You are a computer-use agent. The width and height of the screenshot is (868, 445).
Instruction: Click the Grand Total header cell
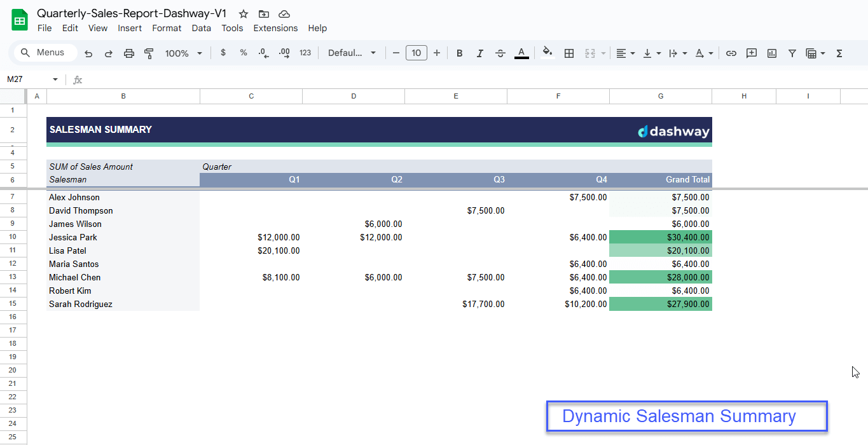coord(661,179)
